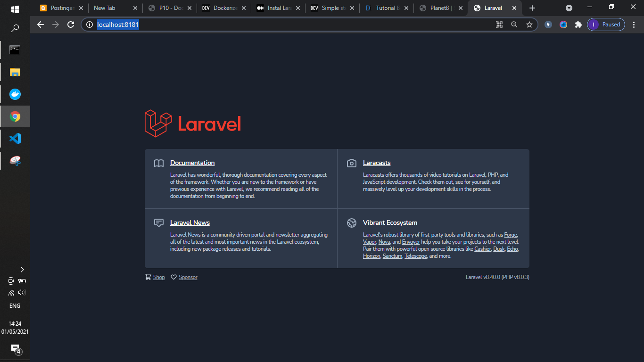Viewport: 644px width, 362px height.
Task: Follow the Telescope link
Action: point(416,256)
